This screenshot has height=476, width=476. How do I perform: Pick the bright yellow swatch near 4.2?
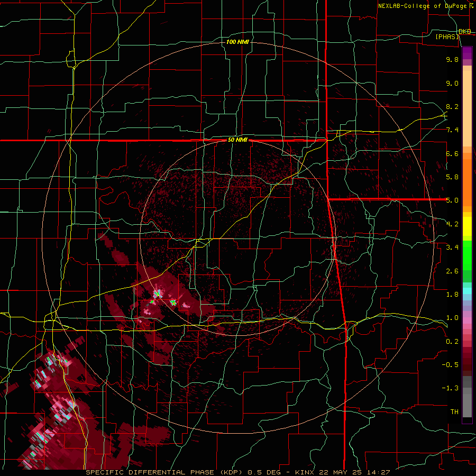[467, 226]
